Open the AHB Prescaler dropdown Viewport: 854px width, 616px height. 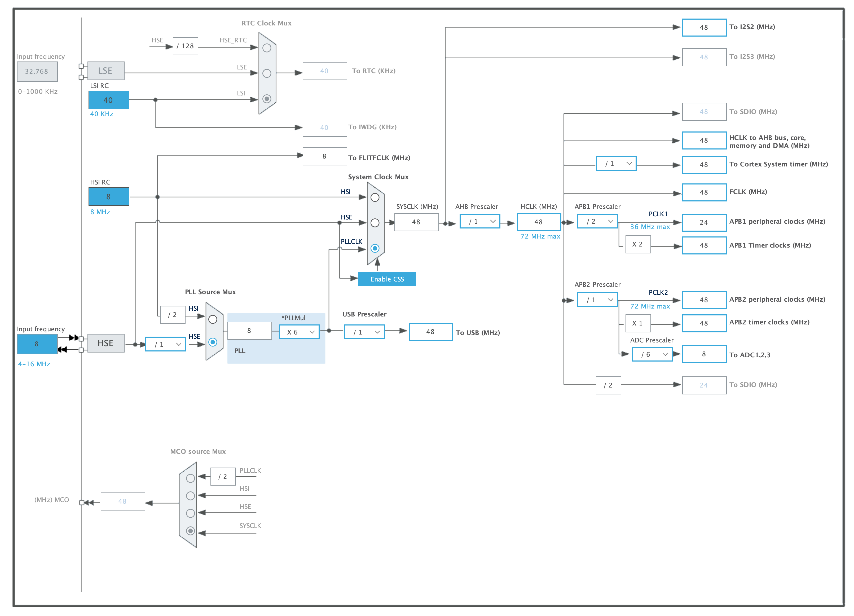click(x=480, y=221)
